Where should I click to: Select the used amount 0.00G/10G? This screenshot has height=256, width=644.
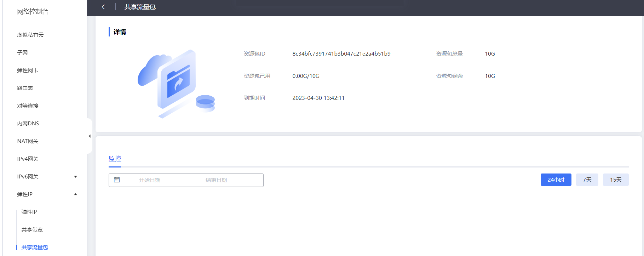click(x=306, y=76)
